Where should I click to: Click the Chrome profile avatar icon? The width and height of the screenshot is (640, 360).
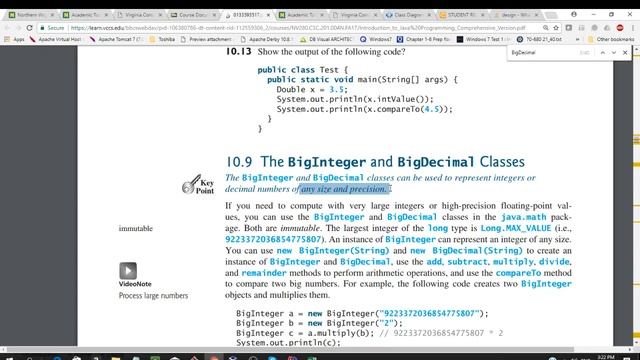pyautogui.click(x=574, y=14)
